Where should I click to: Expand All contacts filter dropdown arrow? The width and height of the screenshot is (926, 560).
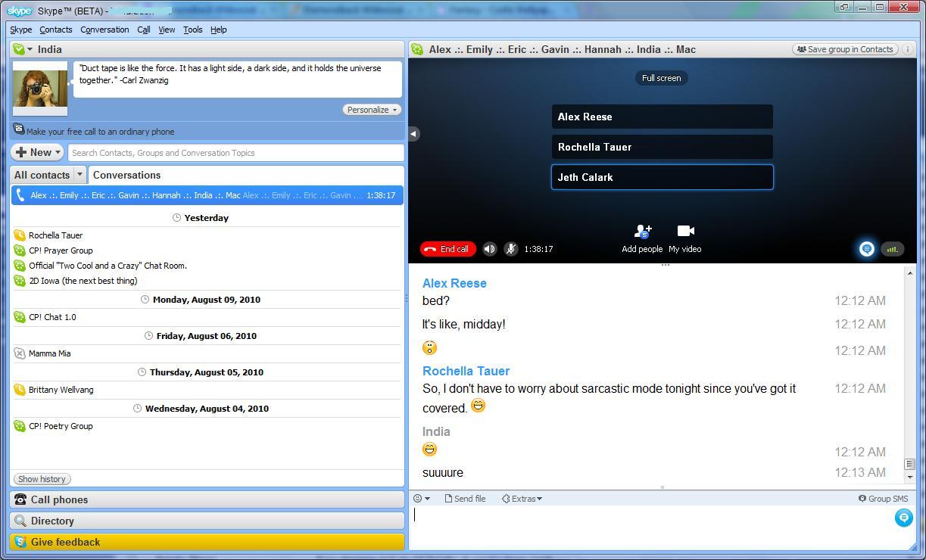[x=80, y=175]
